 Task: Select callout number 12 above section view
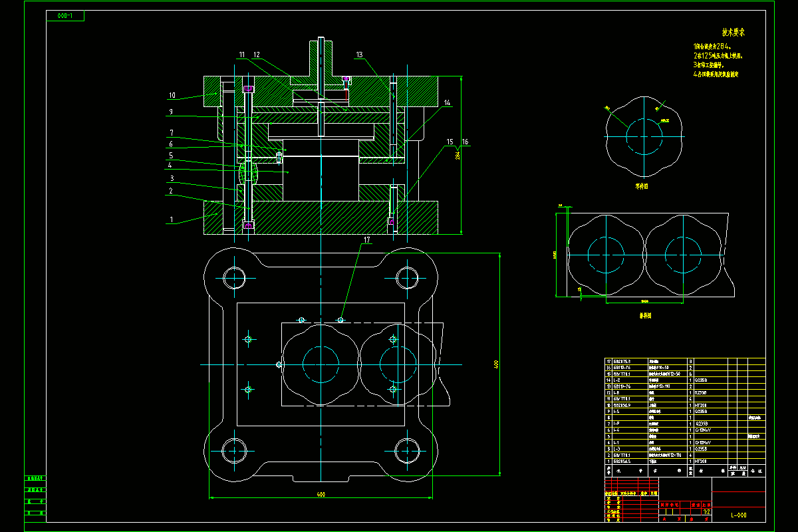pyautogui.click(x=256, y=54)
